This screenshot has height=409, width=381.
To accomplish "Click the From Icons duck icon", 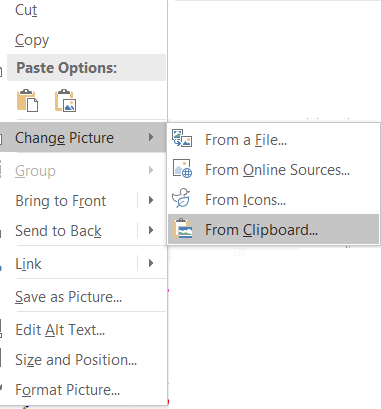I will [x=181, y=198].
